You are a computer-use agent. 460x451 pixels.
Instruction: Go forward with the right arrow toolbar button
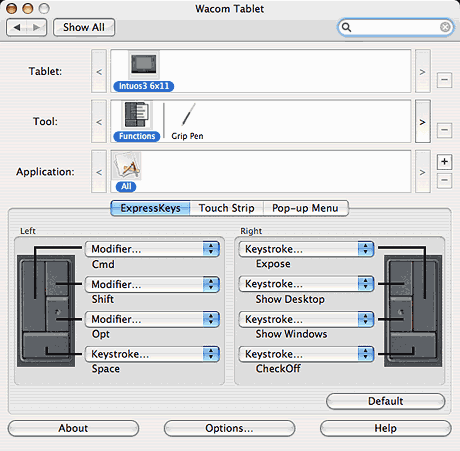tap(37, 27)
